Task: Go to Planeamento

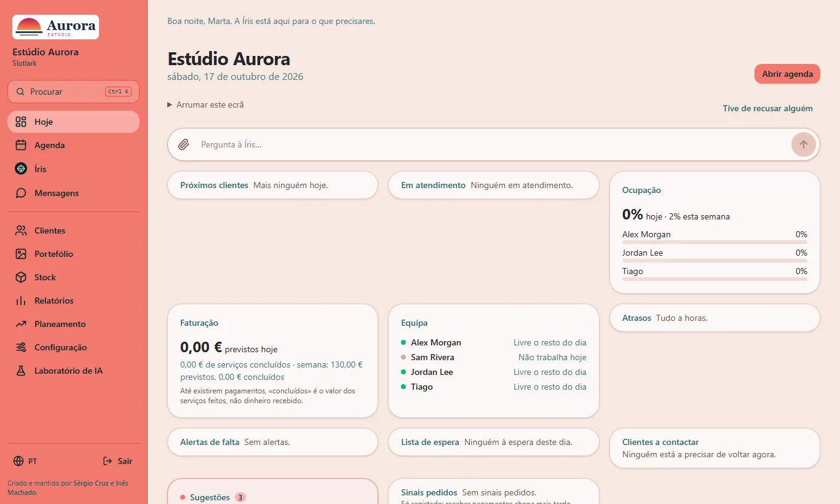Action: pyautogui.click(x=73, y=324)
